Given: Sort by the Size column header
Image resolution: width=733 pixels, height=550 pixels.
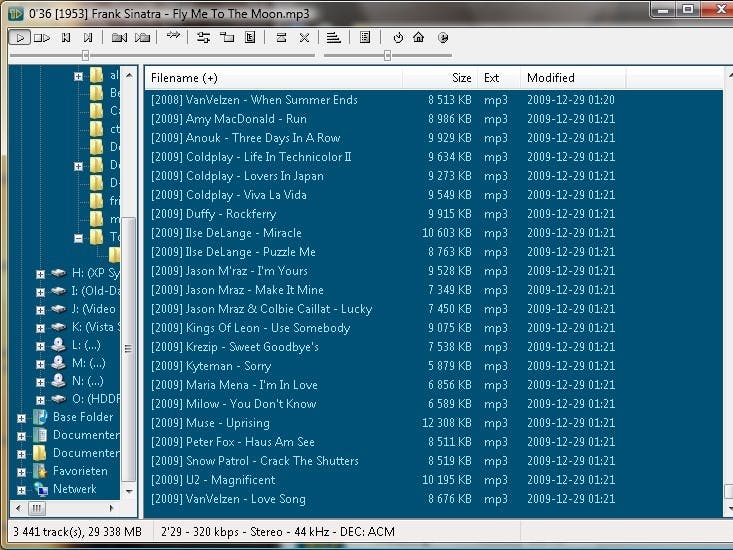Looking at the screenshot, I should tap(440, 78).
